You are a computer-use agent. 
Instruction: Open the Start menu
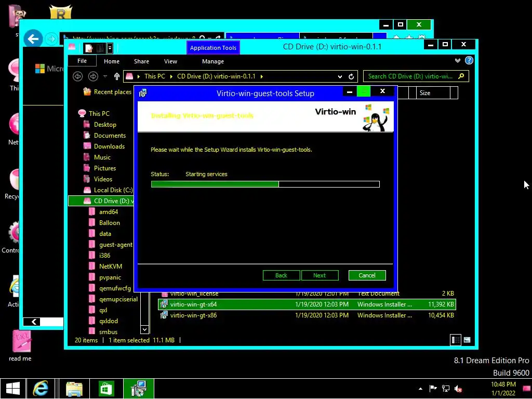click(13, 389)
